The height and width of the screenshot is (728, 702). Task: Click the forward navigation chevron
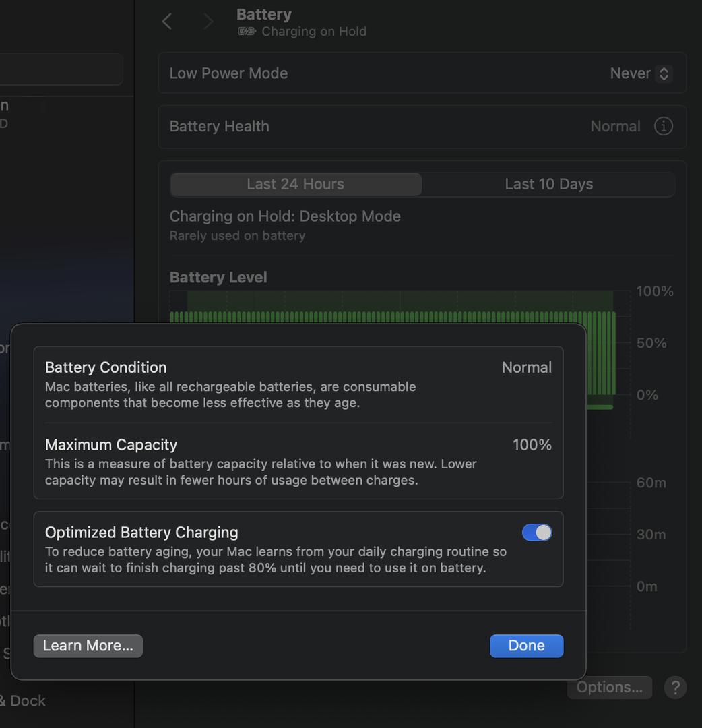pyautogui.click(x=208, y=22)
